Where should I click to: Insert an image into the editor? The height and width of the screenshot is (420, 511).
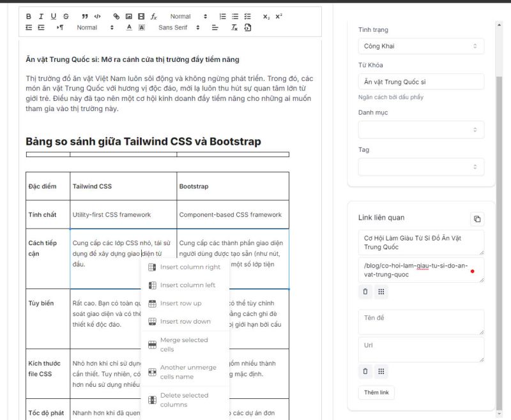point(128,17)
